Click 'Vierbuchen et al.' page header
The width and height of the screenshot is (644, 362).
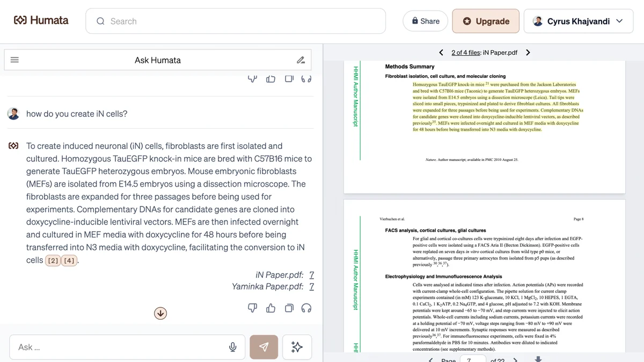click(392, 219)
